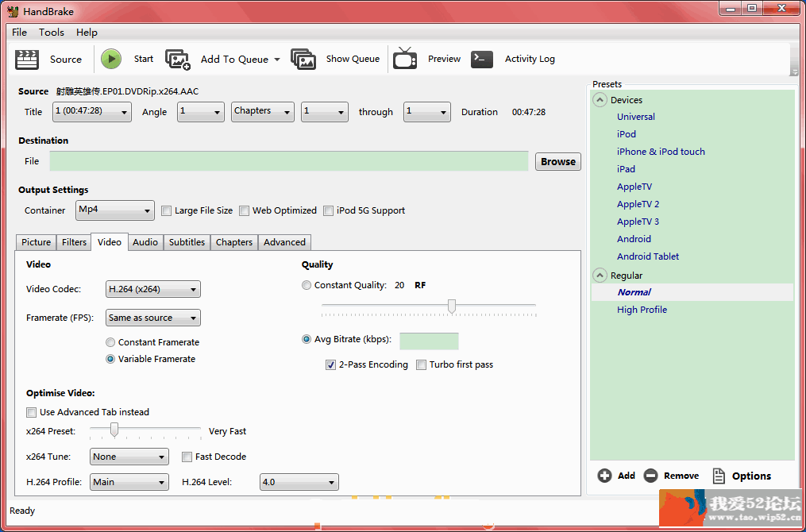Switch to the Filters tab

click(74, 242)
